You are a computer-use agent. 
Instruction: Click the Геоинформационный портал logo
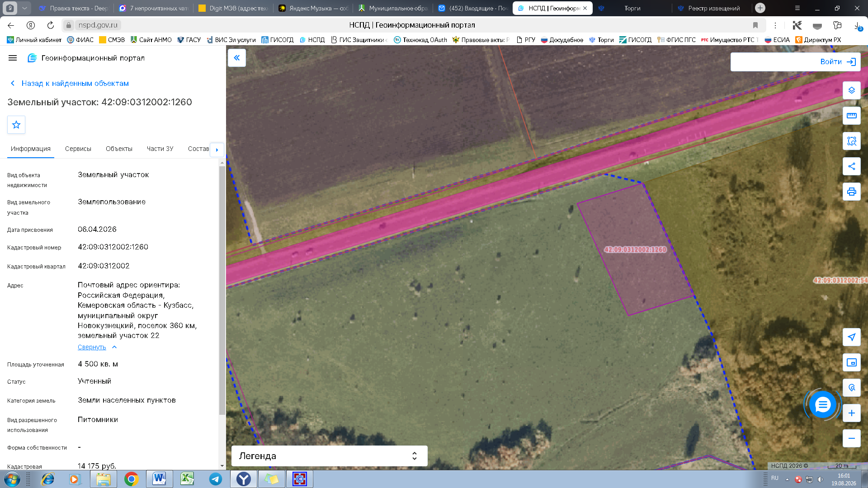coord(86,58)
